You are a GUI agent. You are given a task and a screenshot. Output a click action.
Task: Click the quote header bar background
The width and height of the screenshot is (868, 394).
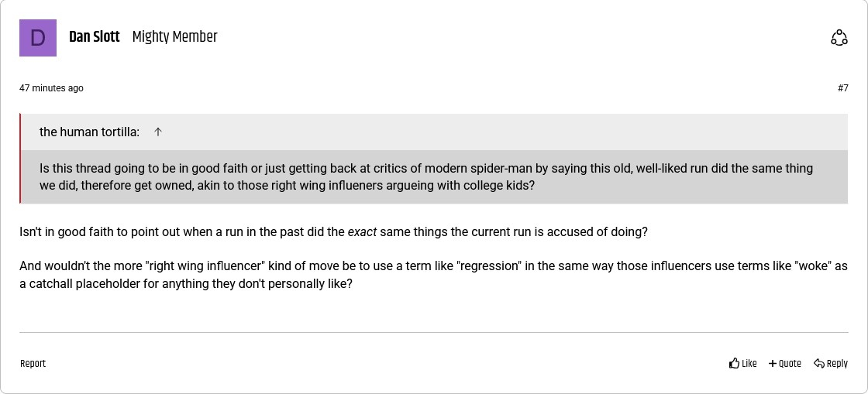click(x=504, y=132)
